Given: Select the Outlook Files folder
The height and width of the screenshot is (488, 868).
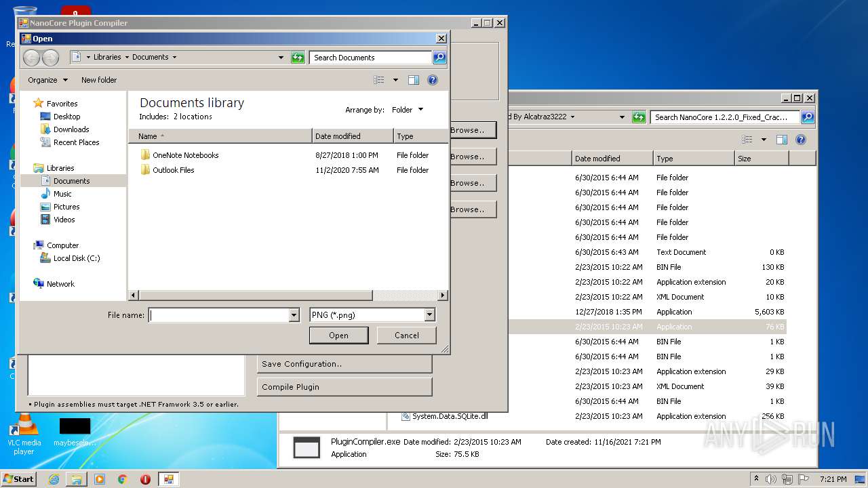Looking at the screenshot, I should click(x=173, y=170).
